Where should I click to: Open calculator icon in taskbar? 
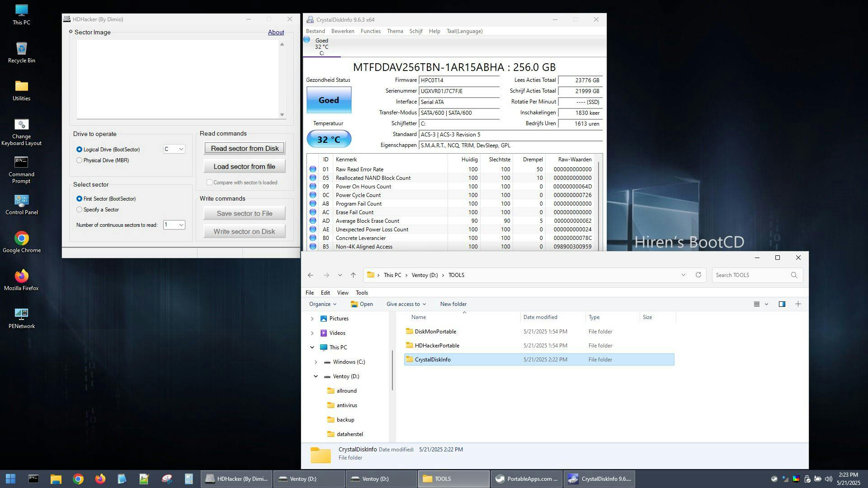(x=189, y=479)
